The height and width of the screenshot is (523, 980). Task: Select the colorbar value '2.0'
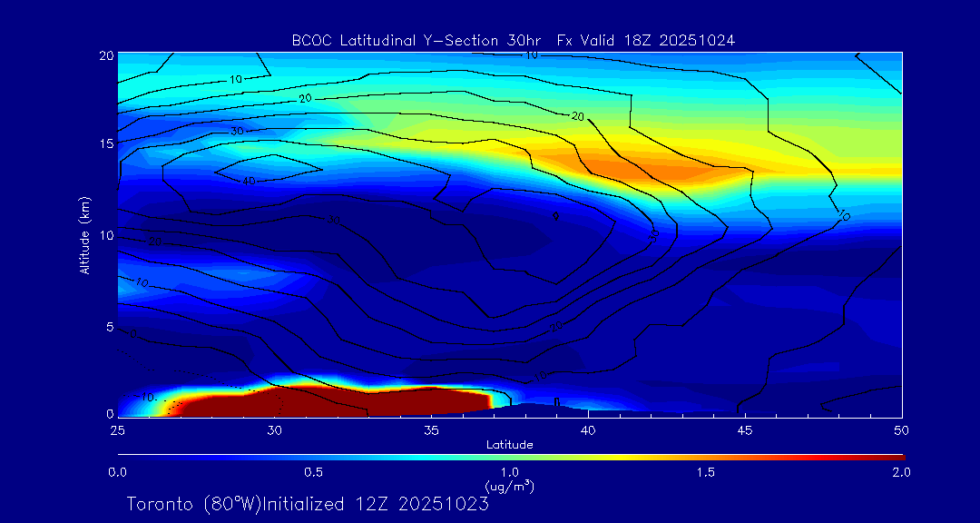click(902, 472)
